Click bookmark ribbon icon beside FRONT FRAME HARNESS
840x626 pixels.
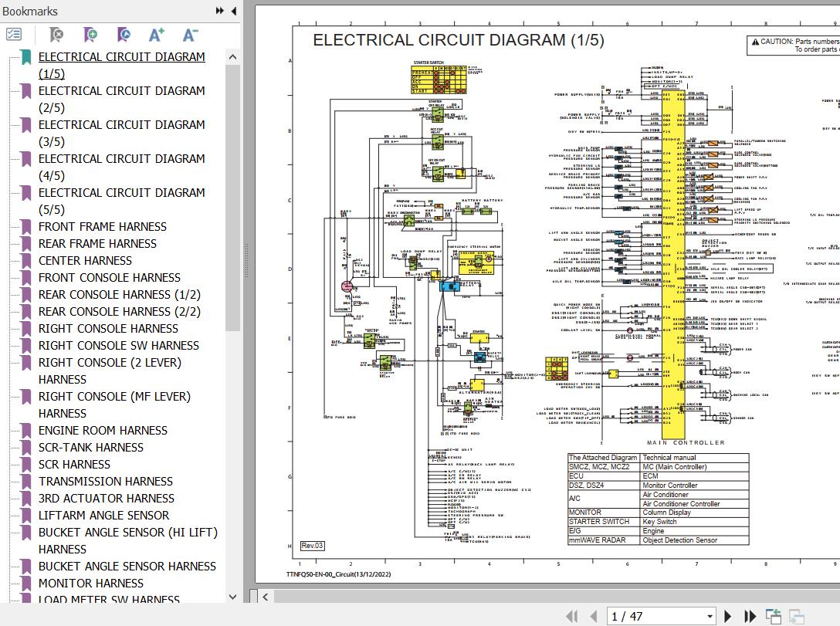(x=25, y=227)
